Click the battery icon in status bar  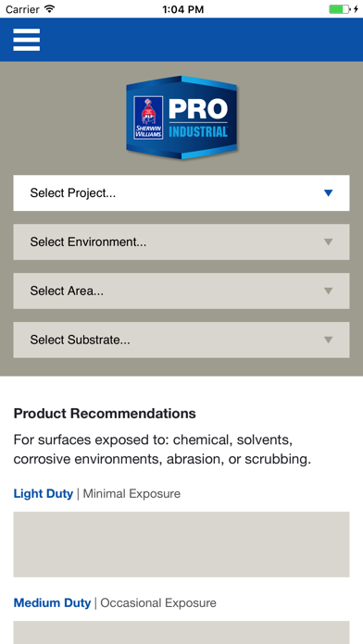point(340,9)
